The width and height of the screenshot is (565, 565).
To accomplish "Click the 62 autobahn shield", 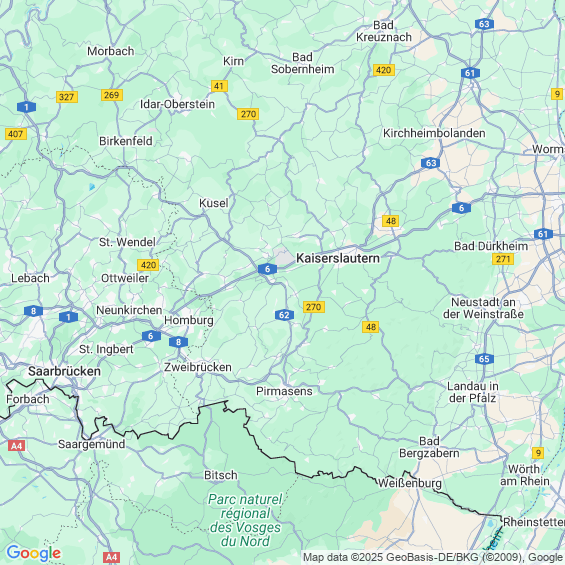I will 284,315.
